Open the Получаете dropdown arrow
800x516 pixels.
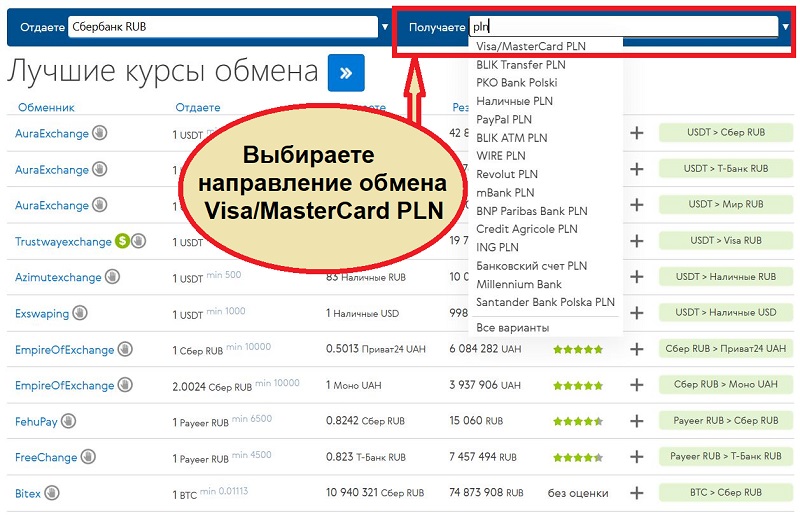point(786,27)
